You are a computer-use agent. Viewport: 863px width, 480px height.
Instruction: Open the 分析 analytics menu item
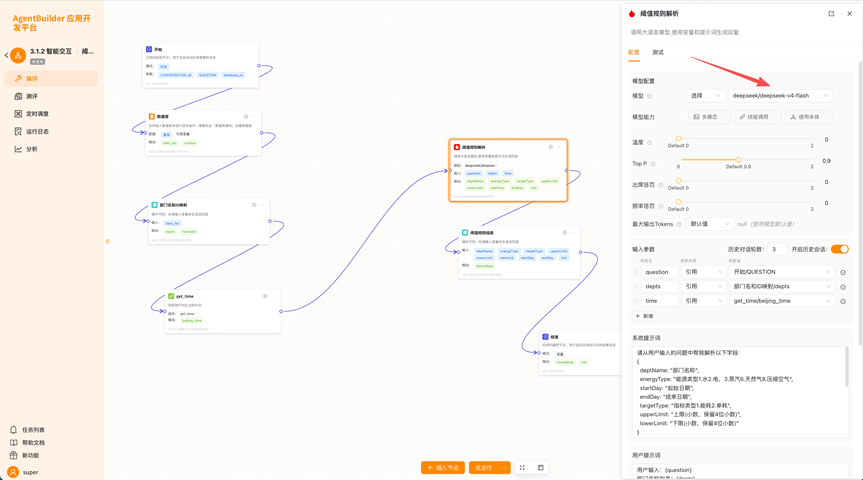[51, 149]
